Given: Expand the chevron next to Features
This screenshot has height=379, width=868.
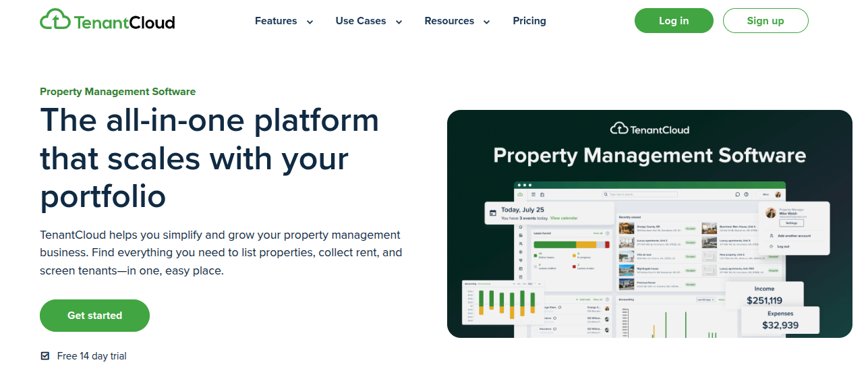Looking at the screenshot, I should [x=310, y=22].
